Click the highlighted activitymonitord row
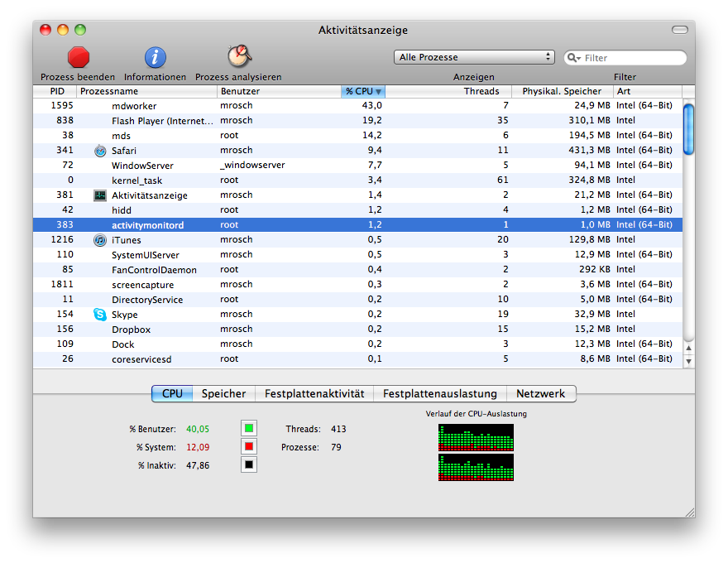 click(x=357, y=225)
